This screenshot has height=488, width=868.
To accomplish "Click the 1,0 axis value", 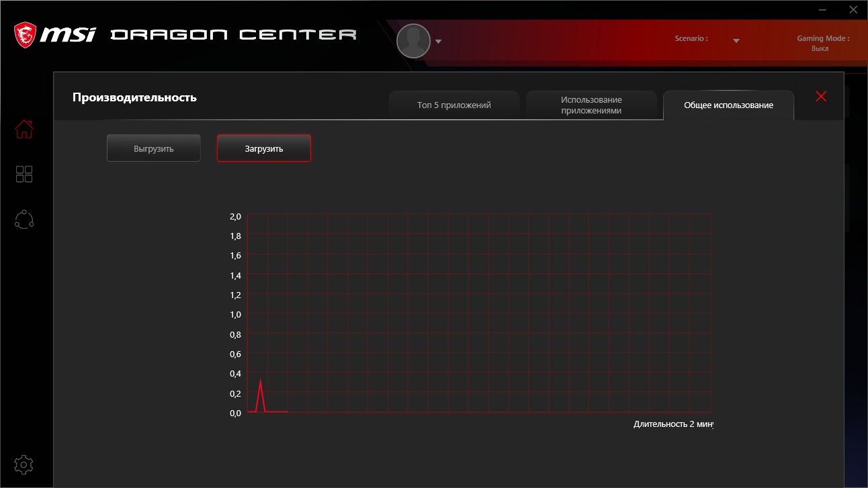I will pyautogui.click(x=235, y=314).
